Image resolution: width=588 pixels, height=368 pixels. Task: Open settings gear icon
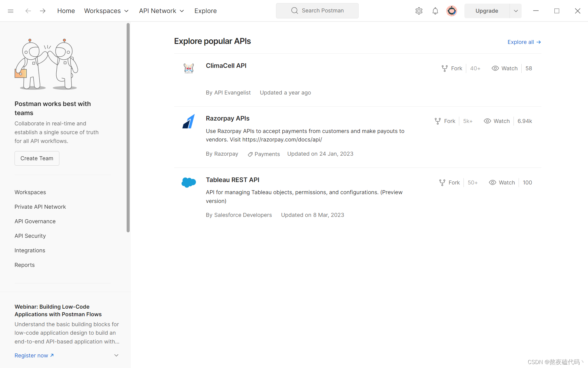[x=419, y=11]
